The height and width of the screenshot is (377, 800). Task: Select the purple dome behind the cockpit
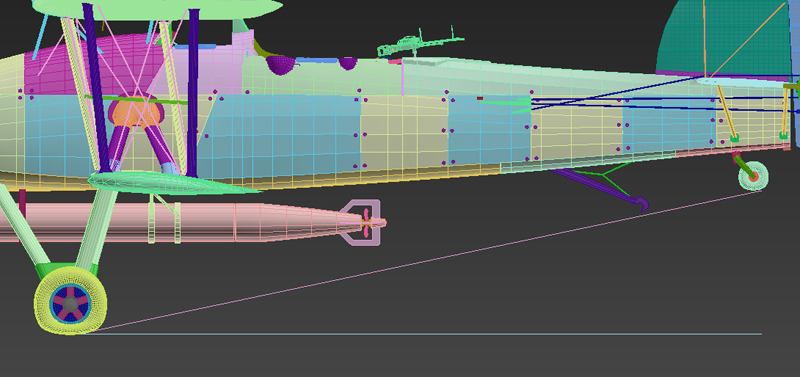(281, 65)
